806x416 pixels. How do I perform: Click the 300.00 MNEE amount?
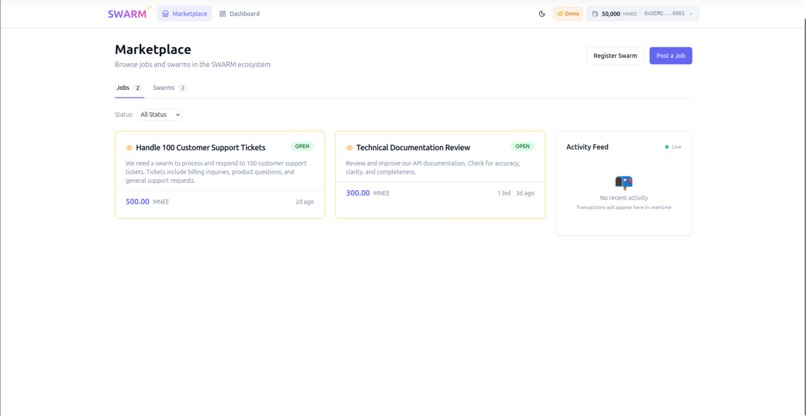pyautogui.click(x=368, y=193)
